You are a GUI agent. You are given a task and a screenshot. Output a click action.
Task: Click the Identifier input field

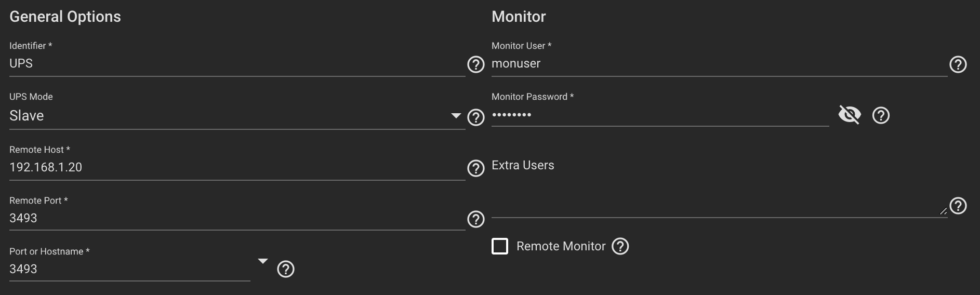point(237,64)
